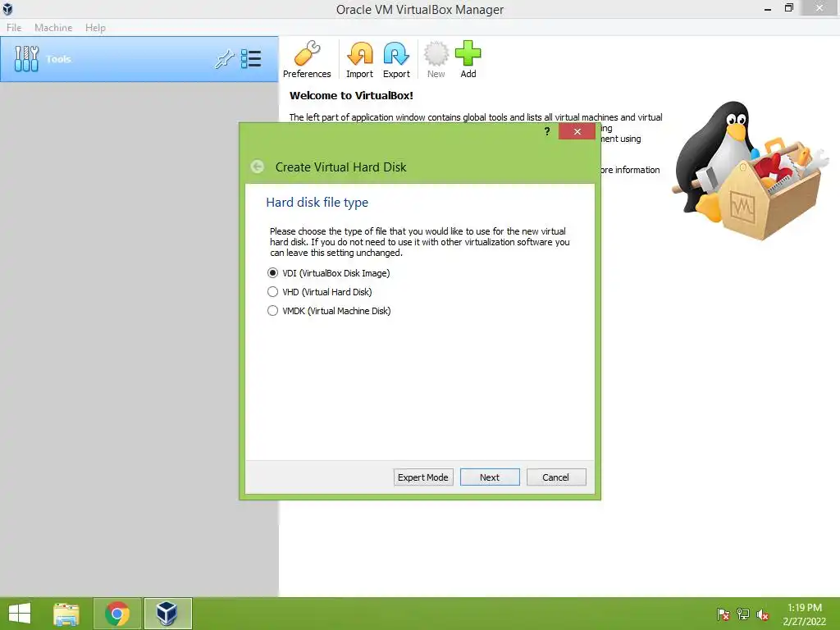Image resolution: width=840 pixels, height=630 pixels.
Task: Select the Tools item in left panel
Action: click(139, 59)
